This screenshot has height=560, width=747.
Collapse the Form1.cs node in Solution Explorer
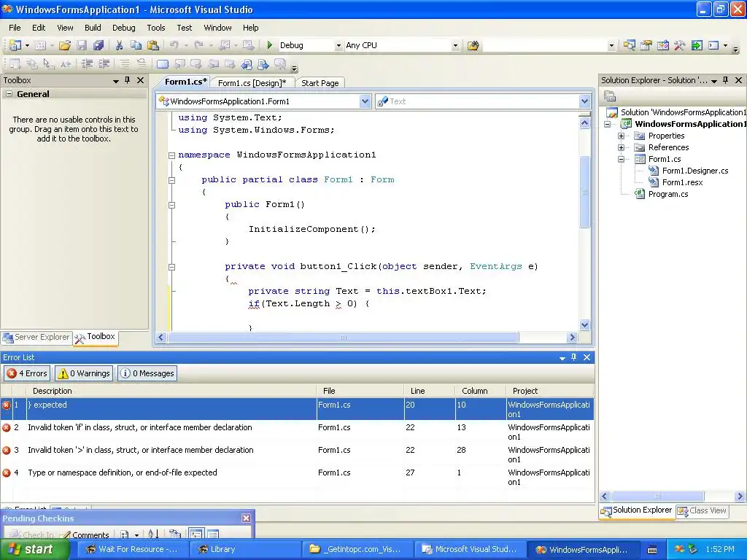[x=622, y=159]
